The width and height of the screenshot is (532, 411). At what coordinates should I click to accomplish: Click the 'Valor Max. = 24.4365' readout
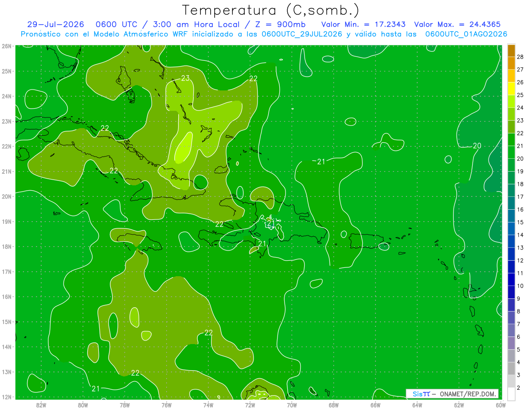point(458,24)
